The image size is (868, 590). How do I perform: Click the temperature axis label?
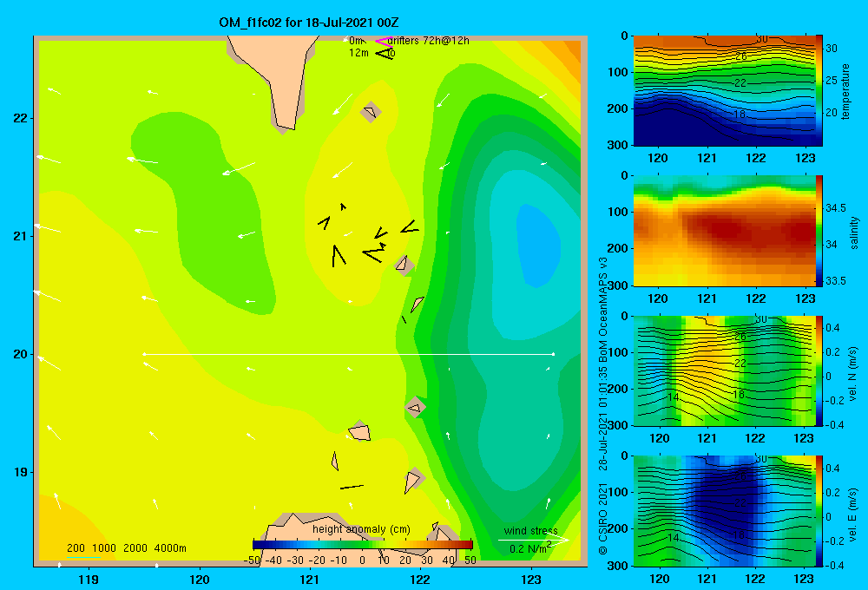pyautogui.click(x=845, y=91)
